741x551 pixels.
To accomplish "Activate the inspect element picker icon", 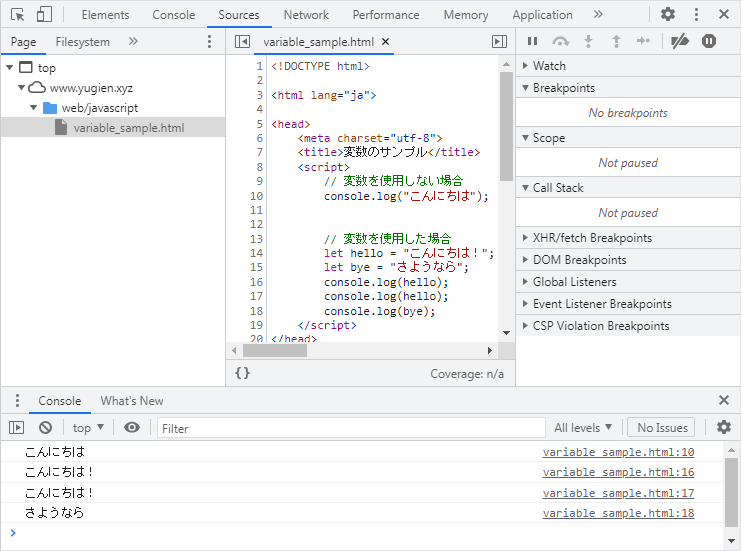I will 17,15.
